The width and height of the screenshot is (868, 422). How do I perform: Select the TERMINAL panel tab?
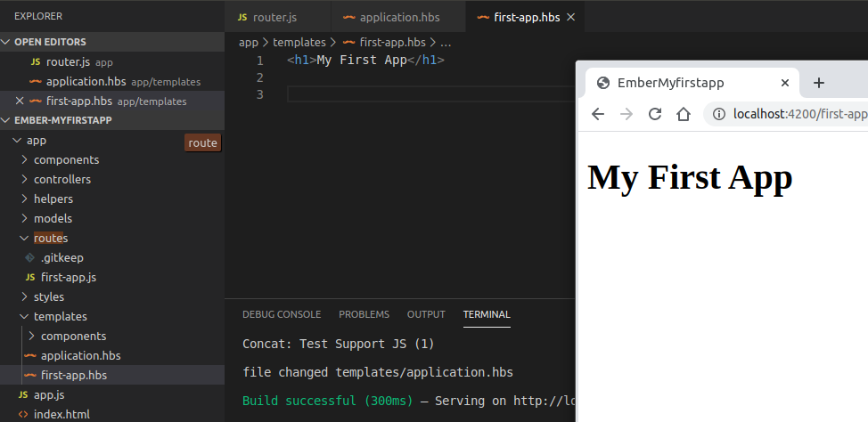point(487,314)
